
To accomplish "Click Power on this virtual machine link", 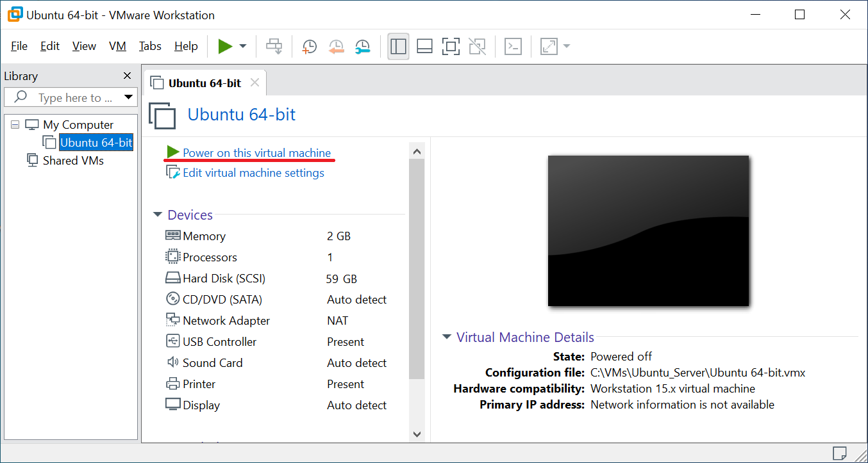I will [x=256, y=152].
